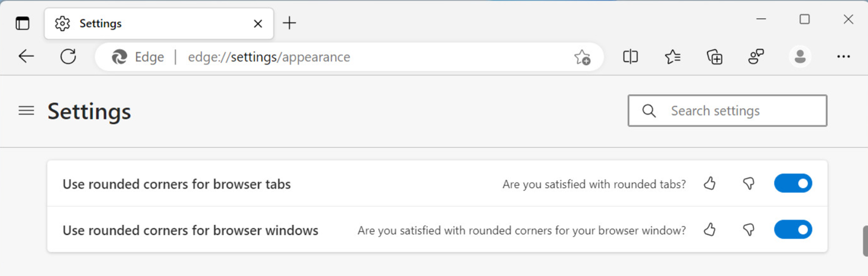Expand the Settings hamburger navigation menu
This screenshot has height=276, width=868.
pyautogui.click(x=26, y=111)
